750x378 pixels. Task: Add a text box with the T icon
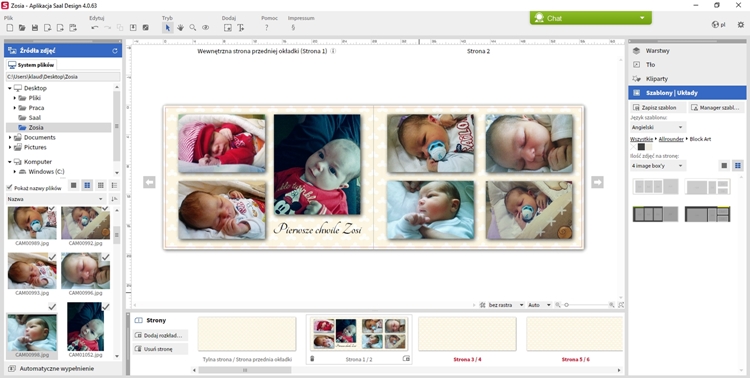(241, 28)
